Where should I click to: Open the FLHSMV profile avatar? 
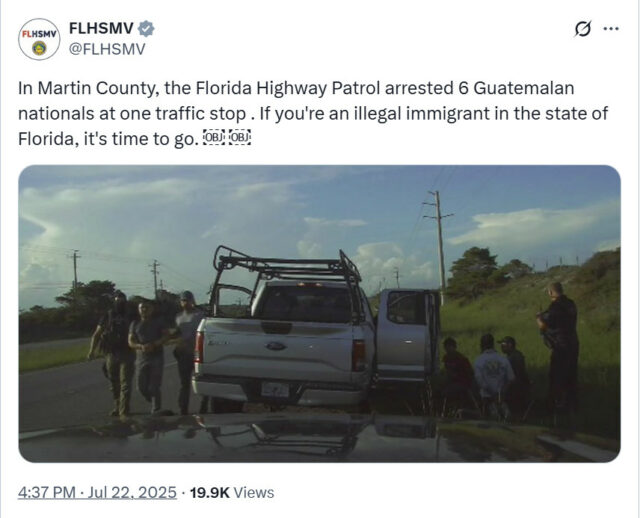39,39
